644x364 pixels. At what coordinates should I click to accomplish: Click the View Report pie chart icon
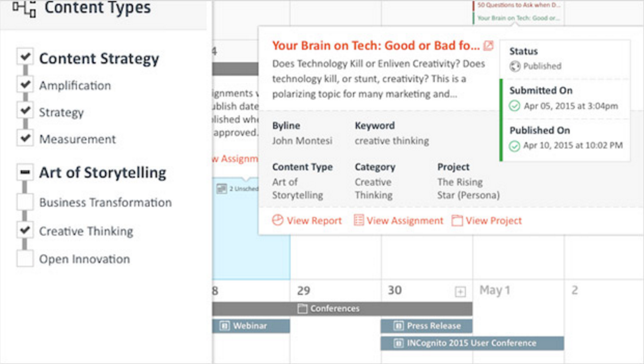point(278,220)
